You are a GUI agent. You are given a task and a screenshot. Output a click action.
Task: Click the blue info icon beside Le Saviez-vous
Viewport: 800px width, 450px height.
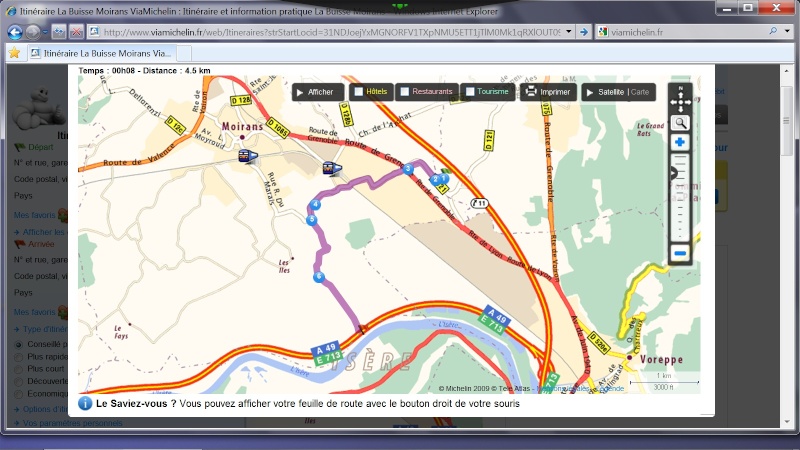tap(85, 404)
